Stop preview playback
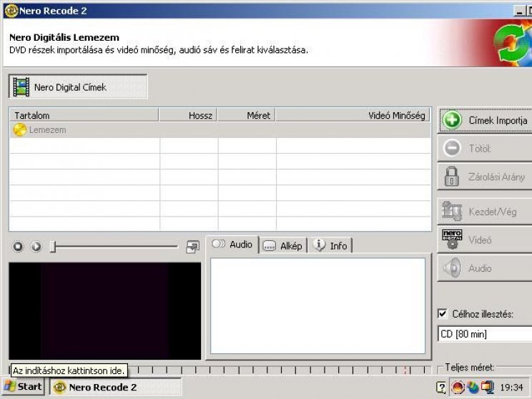 18,246
